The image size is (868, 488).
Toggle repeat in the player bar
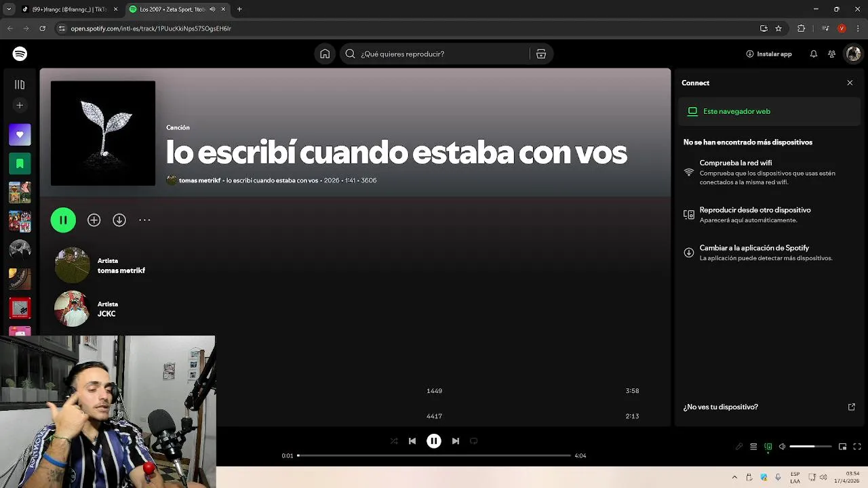(474, 441)
